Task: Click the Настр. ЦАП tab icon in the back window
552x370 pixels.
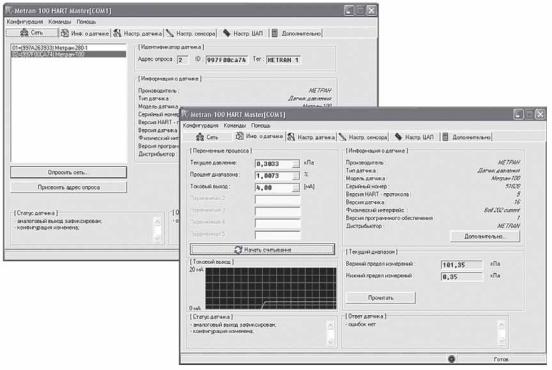Action: 227,33
